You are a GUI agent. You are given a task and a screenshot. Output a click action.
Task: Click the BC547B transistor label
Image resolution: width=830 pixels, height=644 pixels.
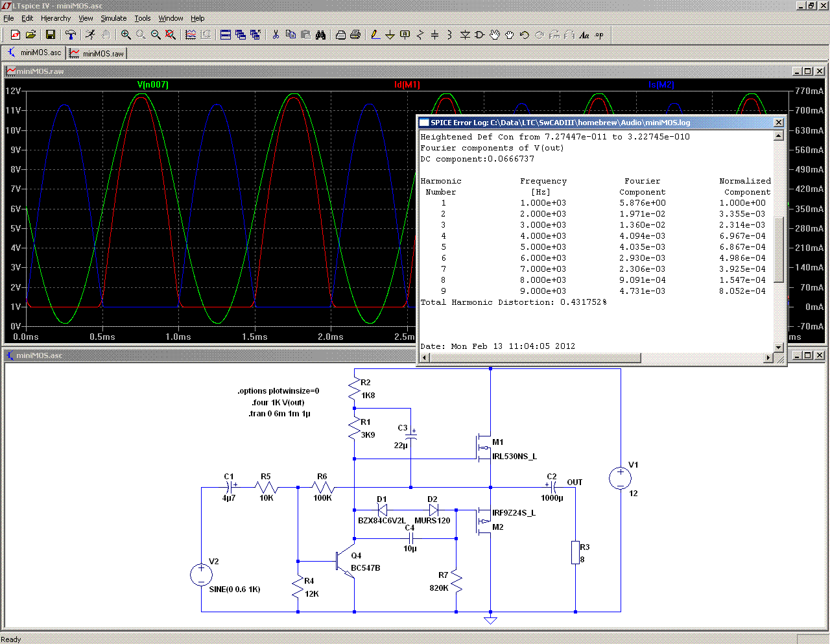366,568
